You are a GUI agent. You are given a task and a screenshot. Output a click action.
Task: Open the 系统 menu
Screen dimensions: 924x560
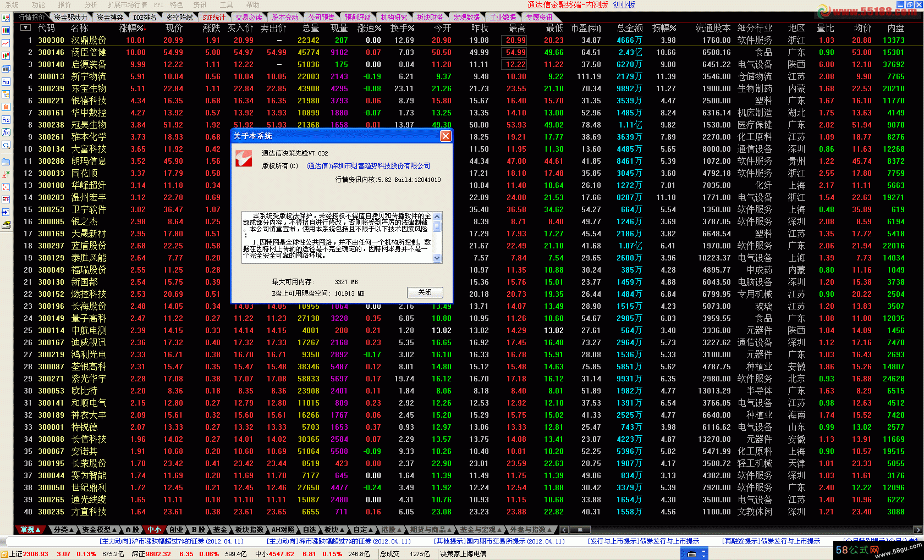(x=12, y=5)
